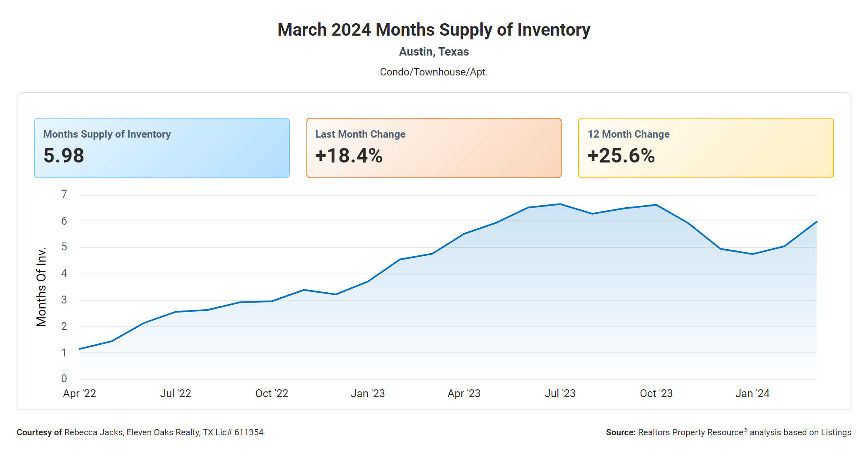The image size is (868, 456).
Task: Click the Oct '23 x-axis label
Action: 656,393
